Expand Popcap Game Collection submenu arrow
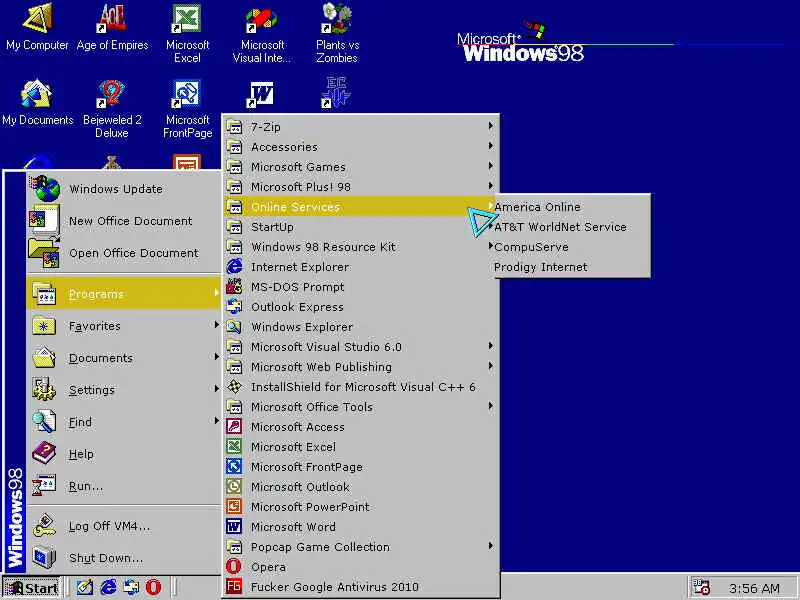This screenshot has height=600, width=800. [490, 546]
